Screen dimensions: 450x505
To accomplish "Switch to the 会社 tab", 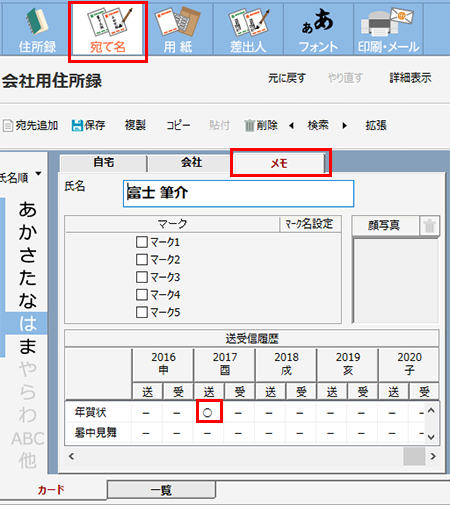I will tap(191, 163).
